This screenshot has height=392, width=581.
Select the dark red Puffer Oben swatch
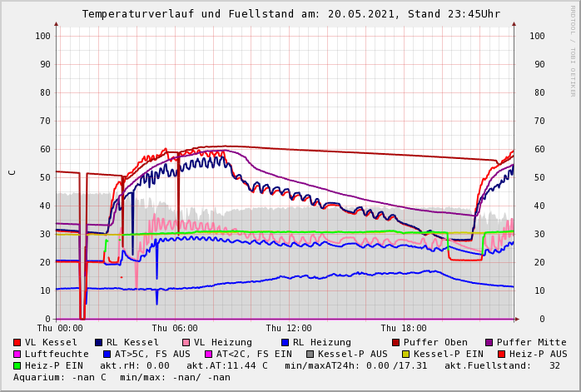pyautogui.click(x=396, y=342)
